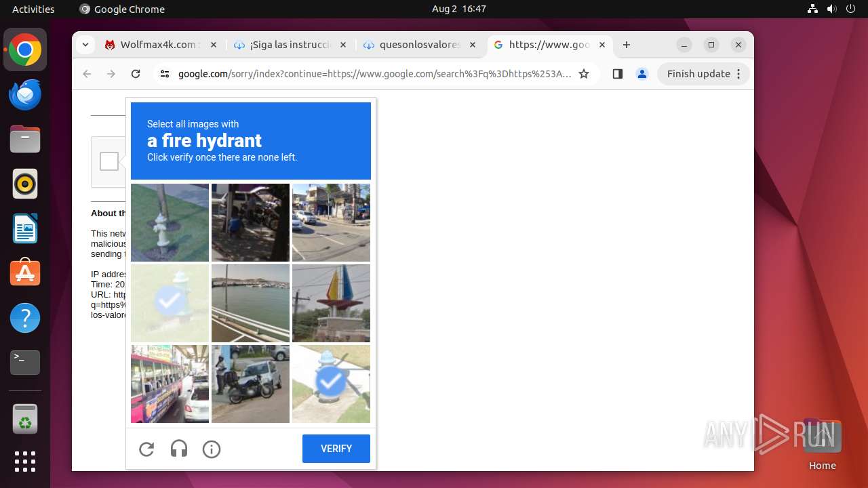Switch to ¡Siga las instrucciones tab

click(x=290, y=45)
